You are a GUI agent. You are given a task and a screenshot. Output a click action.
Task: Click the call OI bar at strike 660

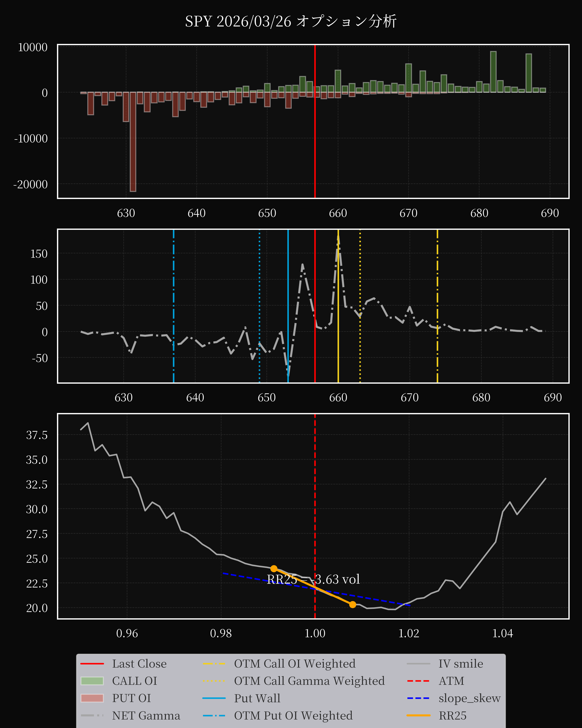[338, 81]
